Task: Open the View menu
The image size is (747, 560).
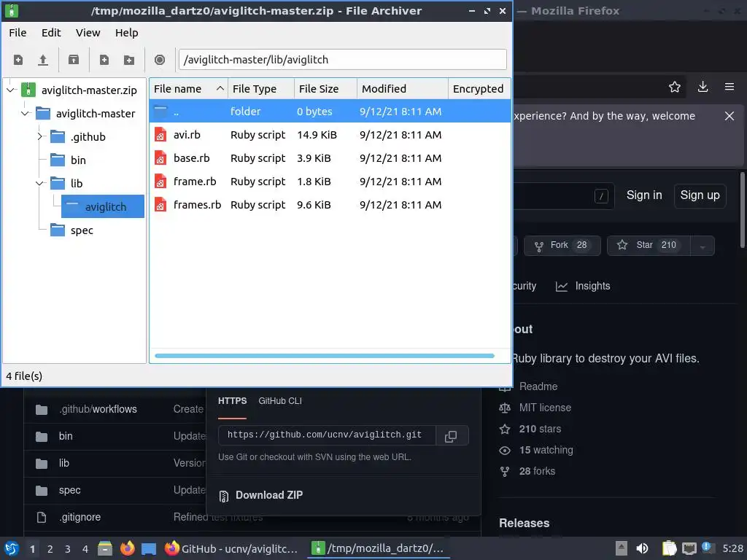Action: (x=88, y=33)
